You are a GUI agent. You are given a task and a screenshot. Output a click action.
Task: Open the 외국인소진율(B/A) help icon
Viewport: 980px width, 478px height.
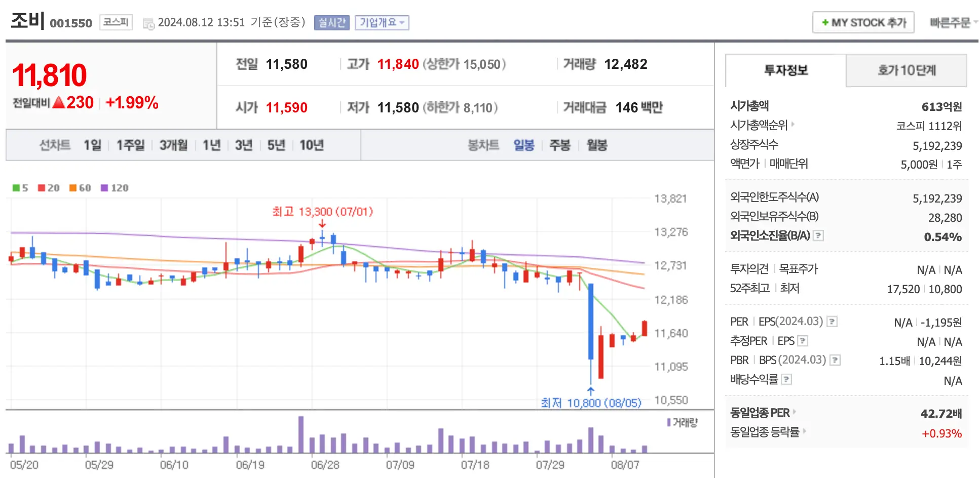pyautogui.click(x=818, y=235)
